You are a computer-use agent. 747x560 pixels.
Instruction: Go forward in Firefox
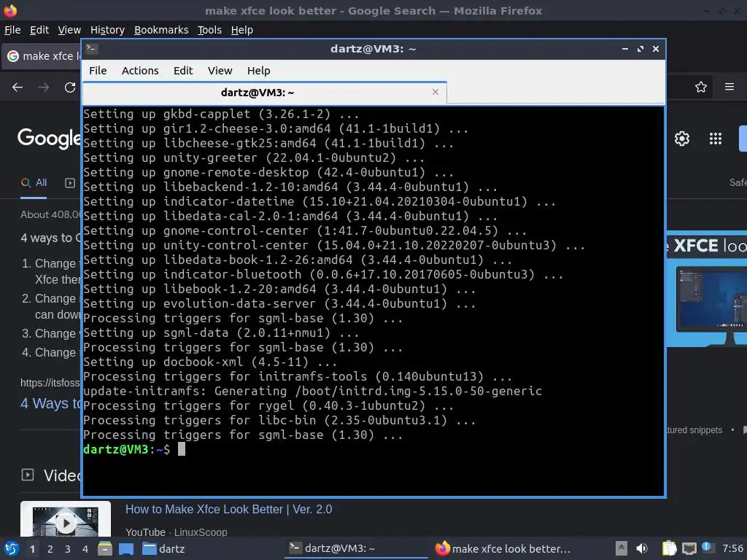coord(44,87)
